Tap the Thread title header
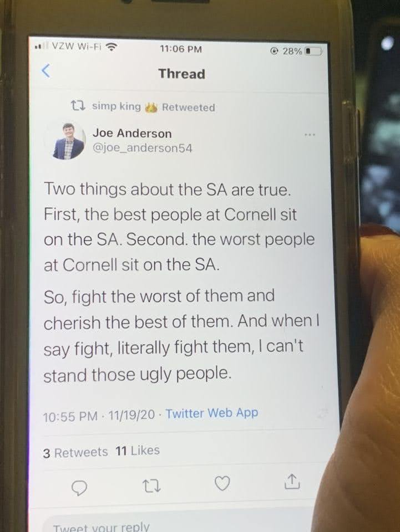Viewport: 400px width, 532px height. click(181, 74)
